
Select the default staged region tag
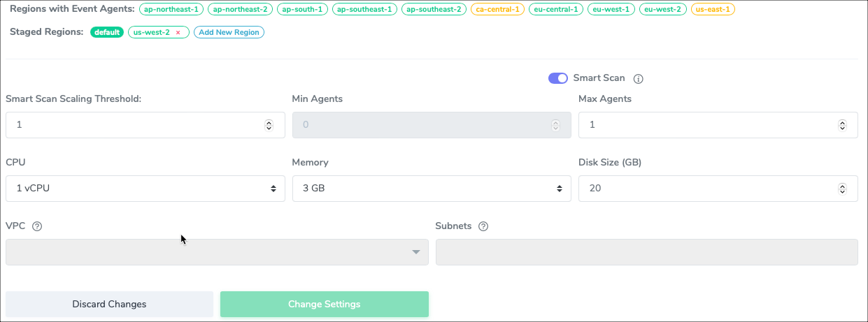coord(107,32)
